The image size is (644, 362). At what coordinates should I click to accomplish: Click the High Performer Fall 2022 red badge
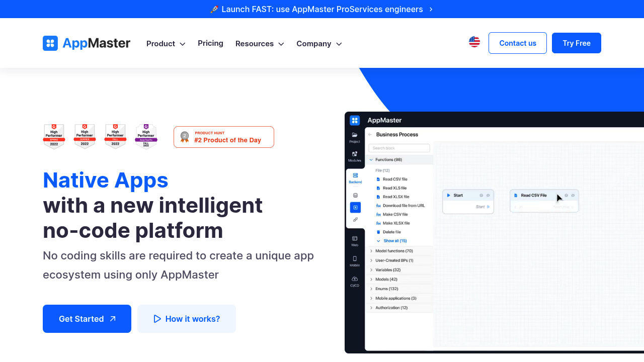pos(115,137)
